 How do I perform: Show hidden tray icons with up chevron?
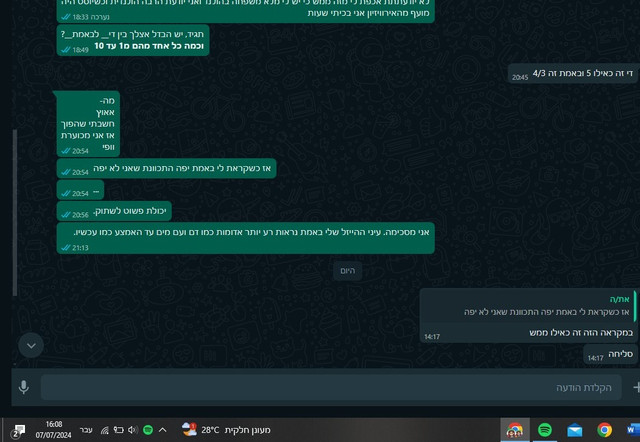click(162, 430)
